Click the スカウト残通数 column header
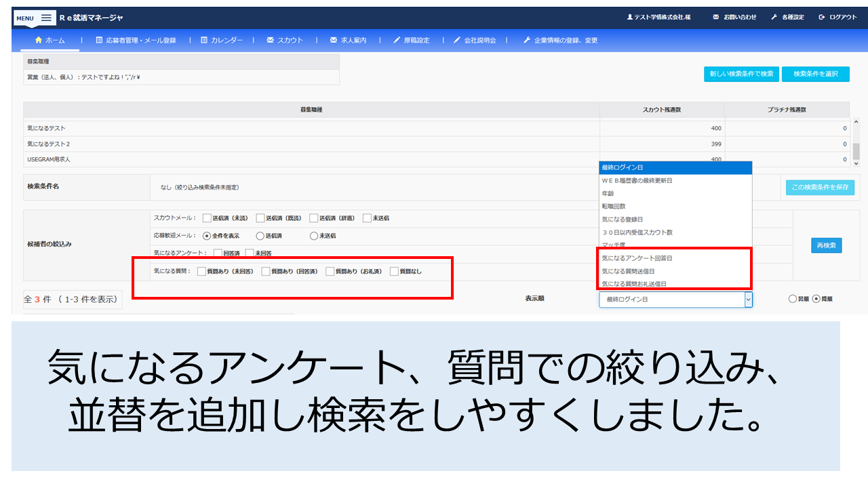 (x=662, y=110)
